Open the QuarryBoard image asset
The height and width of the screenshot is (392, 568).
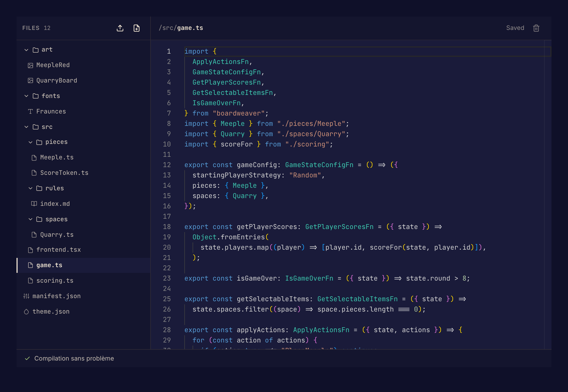(84, 80)
